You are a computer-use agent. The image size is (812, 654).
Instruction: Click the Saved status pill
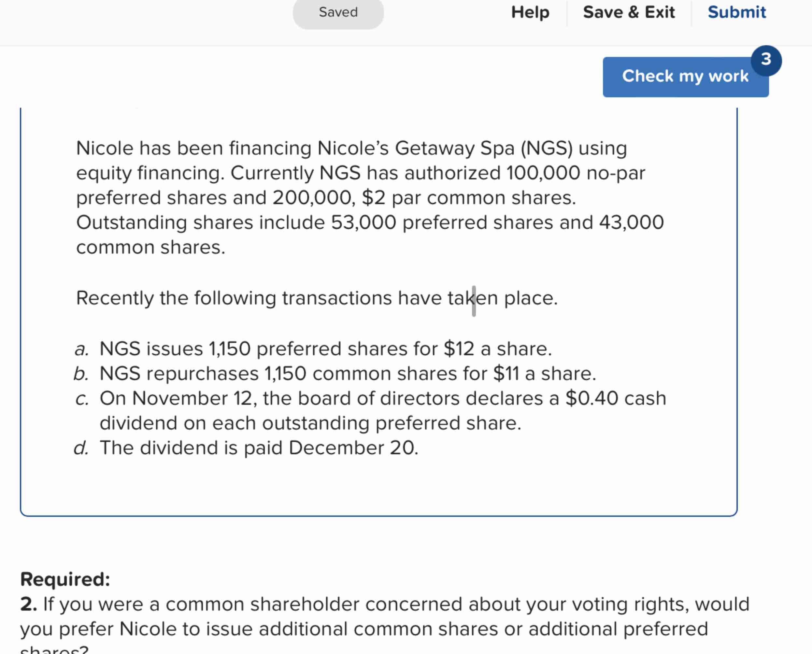tap(338, 12)
